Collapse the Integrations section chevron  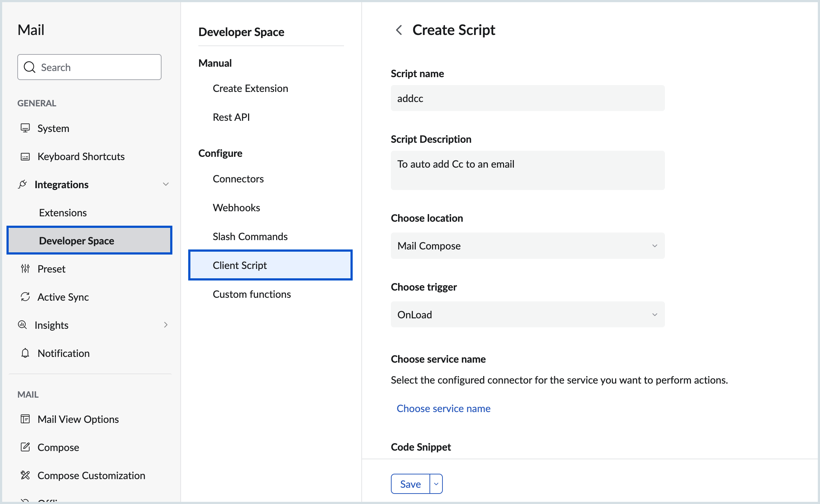click(166, 184)
